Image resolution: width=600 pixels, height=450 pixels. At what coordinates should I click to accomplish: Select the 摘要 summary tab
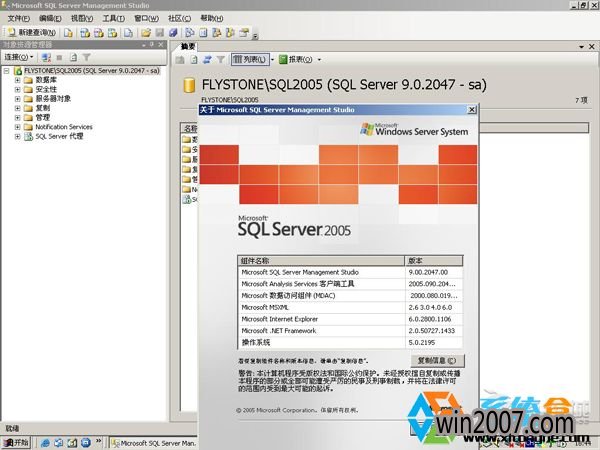click(188, 47)
